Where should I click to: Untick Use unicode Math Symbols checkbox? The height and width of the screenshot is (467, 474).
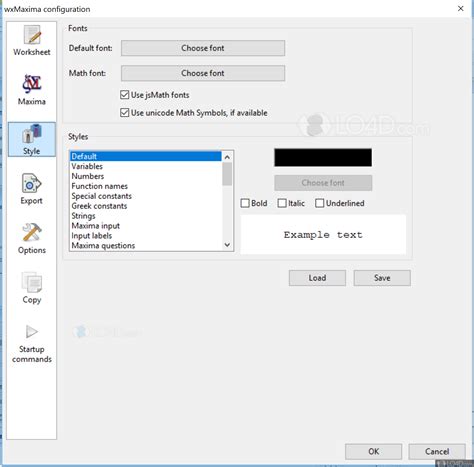click(124, 113)
